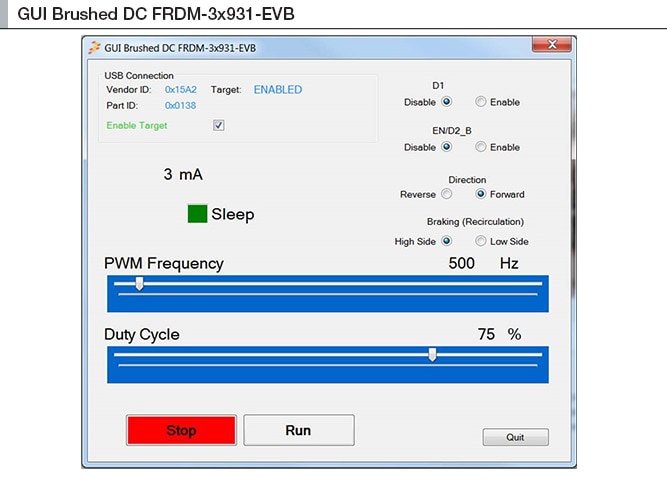Screen dimensions: 667x480
Task: Click the PWM Frequency slider thumb
Action: pos(139,284)
